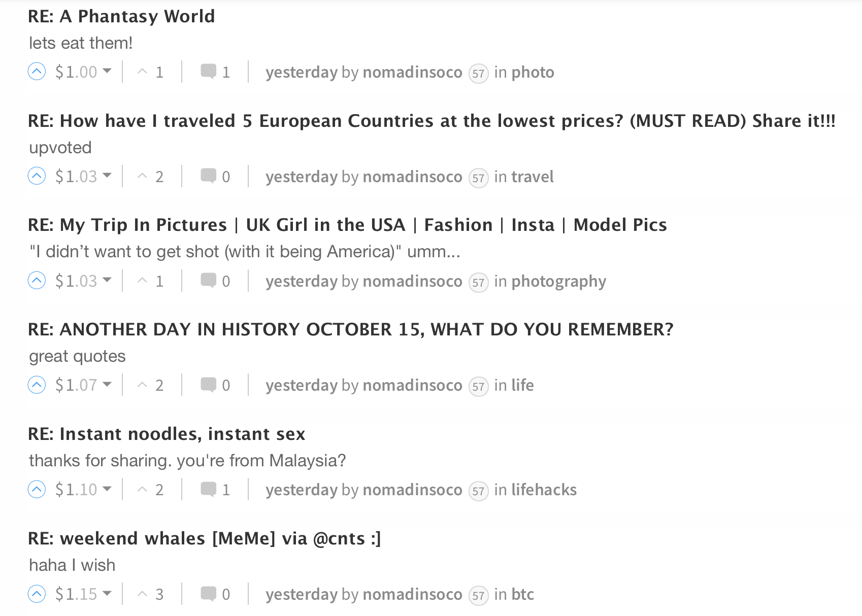Show voters caret on 'great quotes' comment
Image resolution: width=862 pixels, height=616 pixels.
pos(143,385)
